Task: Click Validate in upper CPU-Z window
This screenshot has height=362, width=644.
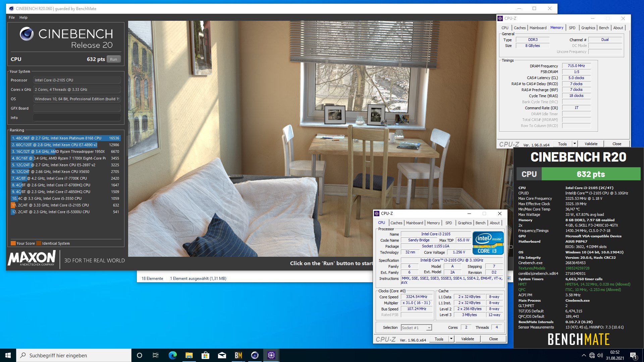Action: (591, 144)
